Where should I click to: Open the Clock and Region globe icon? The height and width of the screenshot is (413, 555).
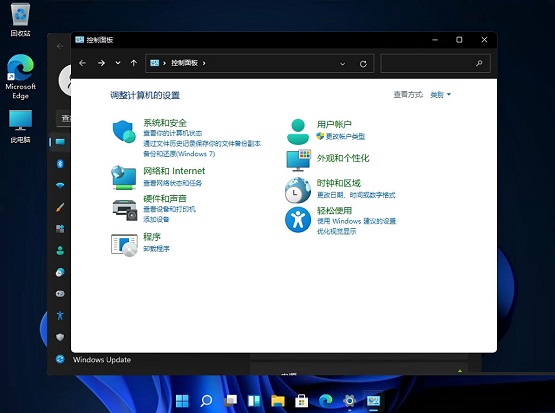pos(298,190)
